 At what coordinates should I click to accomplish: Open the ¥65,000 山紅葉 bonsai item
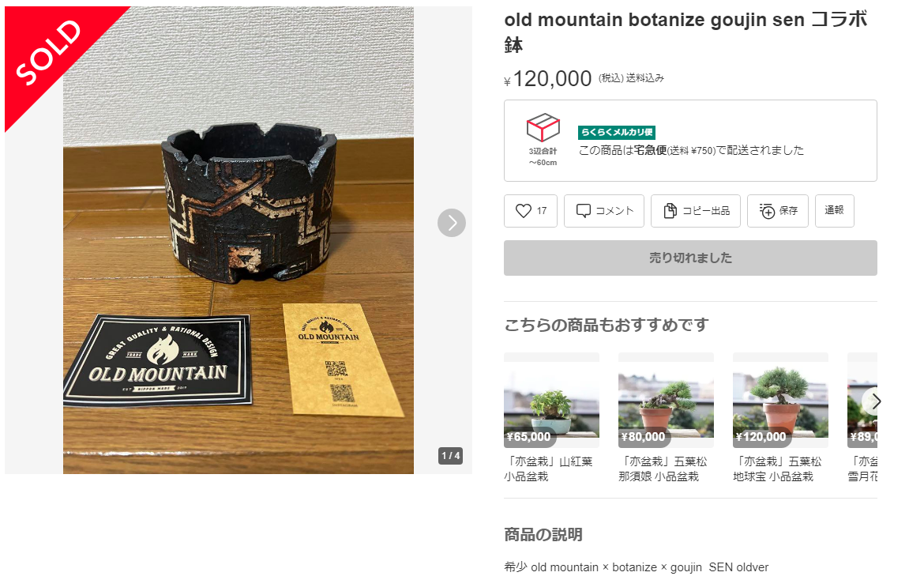point(551,401)
